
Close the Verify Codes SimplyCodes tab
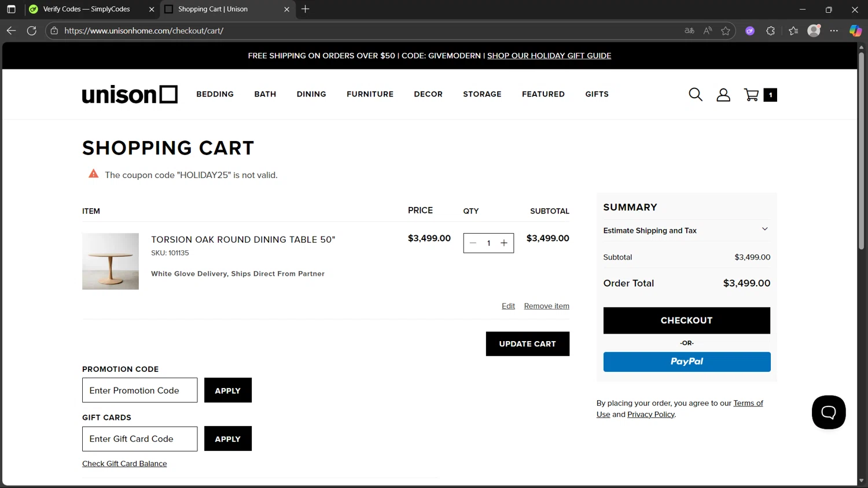pyautogui.click(x=152, y=9)
